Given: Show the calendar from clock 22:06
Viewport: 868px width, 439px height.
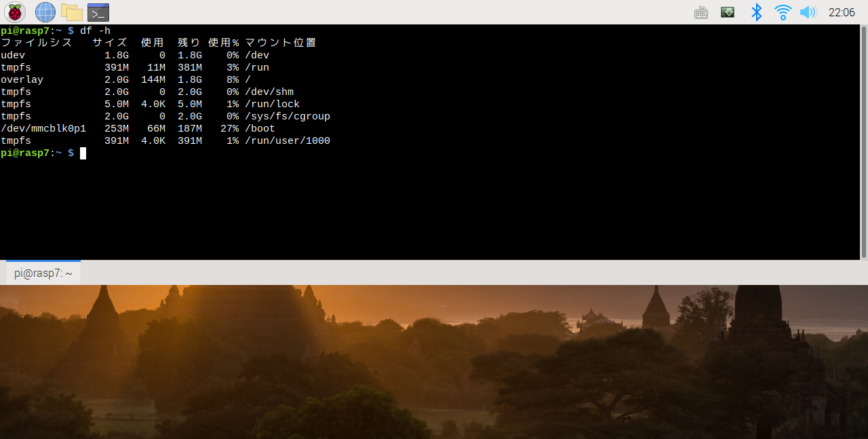Looking at the screenshot, I should [x=842, y=12].
